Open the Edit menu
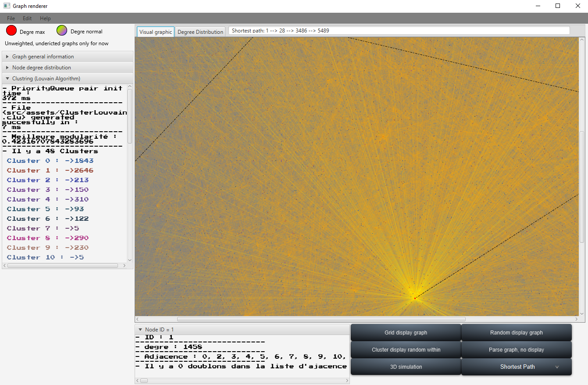Screen dimensions: 588x385 point(27,18)
